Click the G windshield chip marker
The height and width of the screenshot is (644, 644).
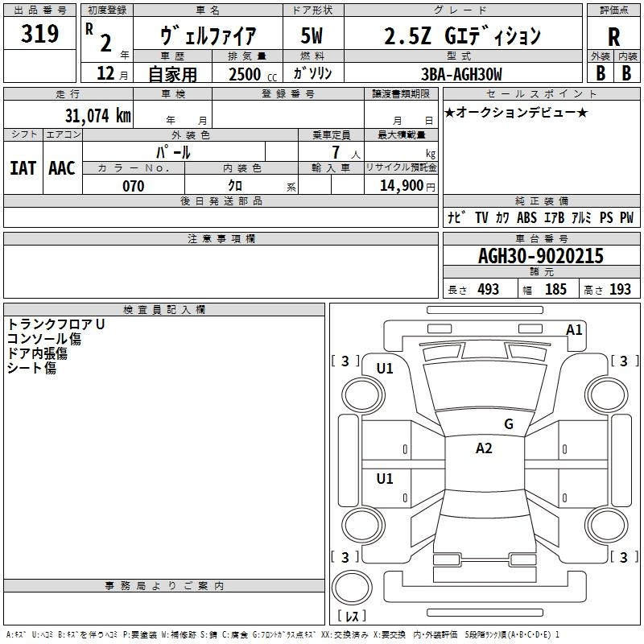tap(509, 424)
